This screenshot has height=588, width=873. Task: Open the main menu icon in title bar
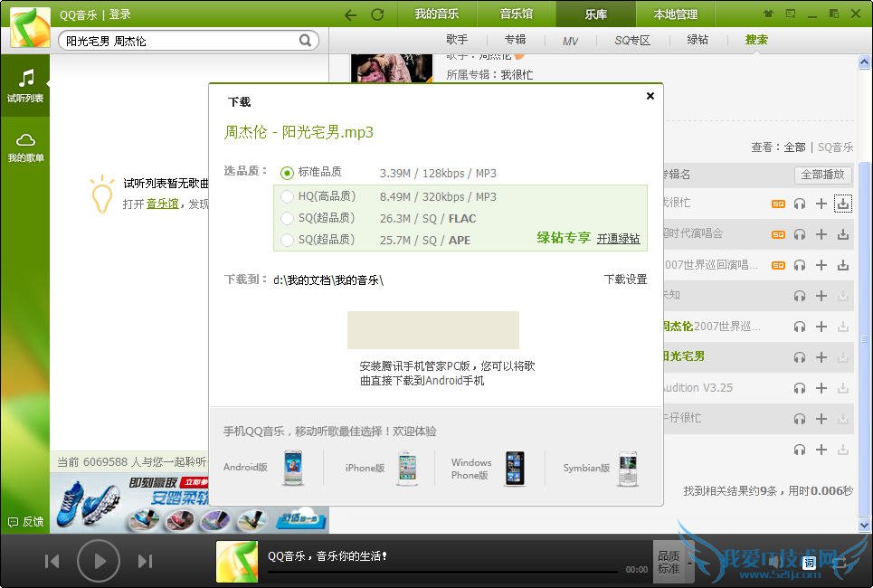(x=790, y=14)
